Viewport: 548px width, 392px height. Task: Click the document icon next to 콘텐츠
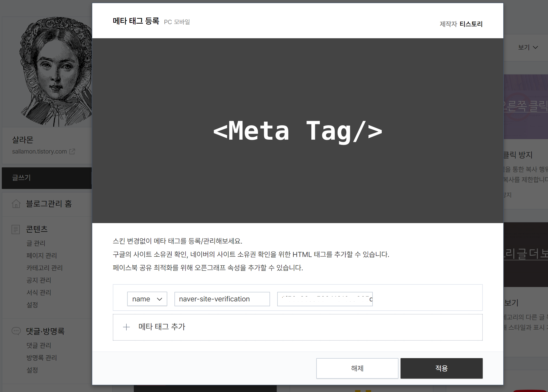[16, 229]
